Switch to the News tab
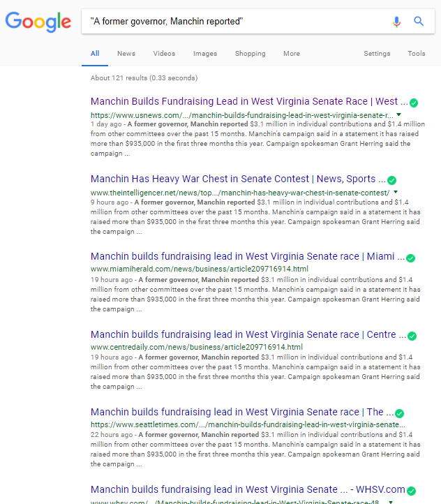 coord(126,53)
